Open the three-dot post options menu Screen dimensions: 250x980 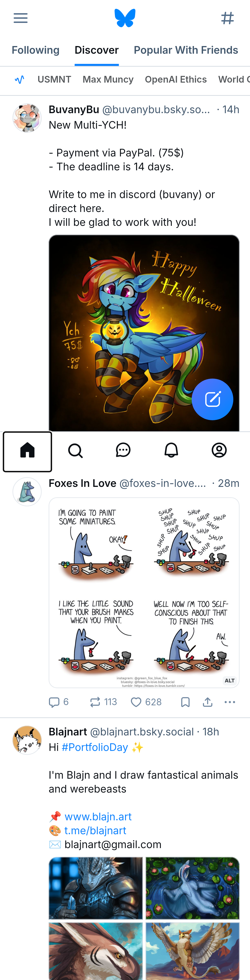tap(230, 702)
